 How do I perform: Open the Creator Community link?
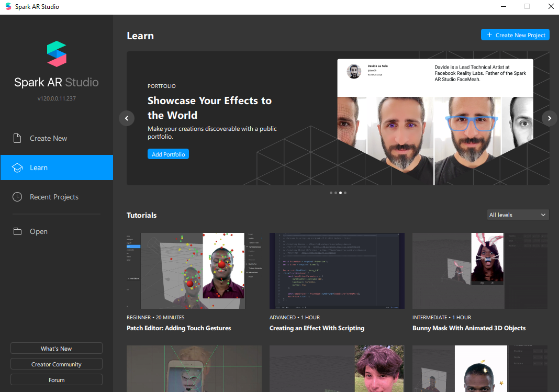click(57, 364)
